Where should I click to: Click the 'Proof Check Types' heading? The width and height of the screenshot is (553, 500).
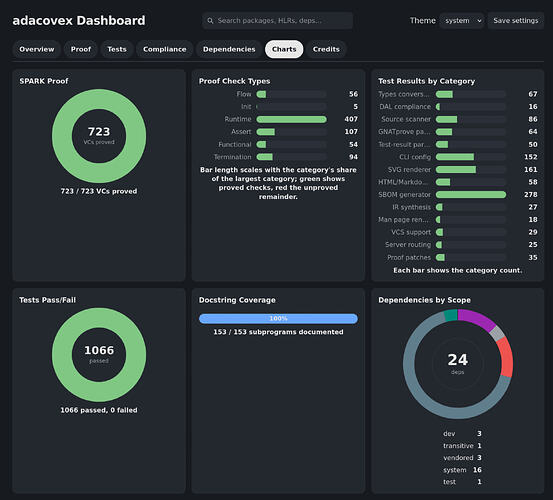(x=234, y=81)
